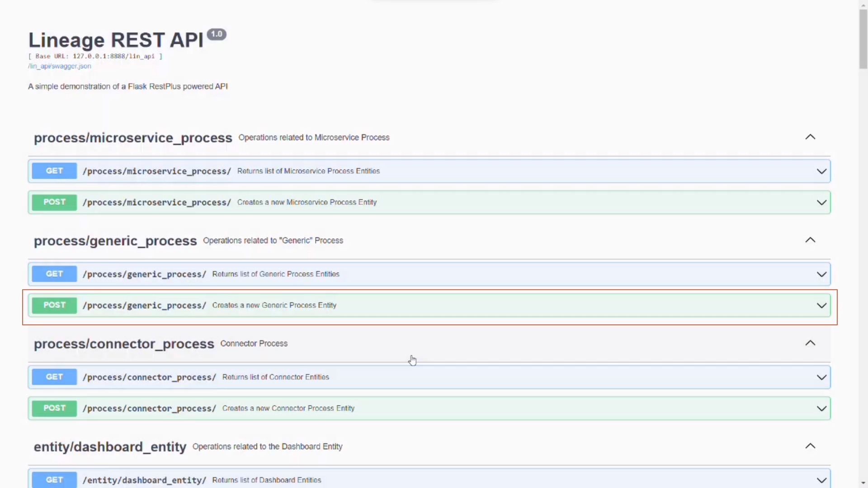Screen dimensions: 868x488
Task: Open the /lin_api/swagger.json link
Action: pyautogui.click(x=60, y=66)
